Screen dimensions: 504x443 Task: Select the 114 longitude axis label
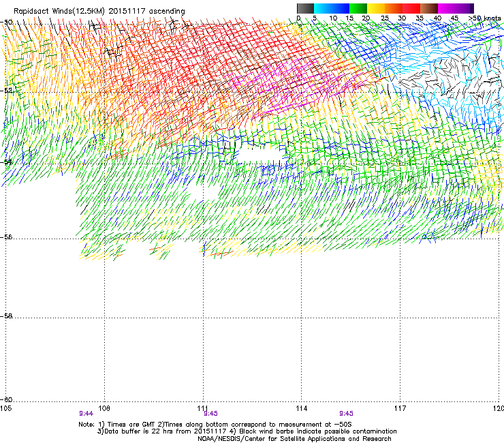301,408
